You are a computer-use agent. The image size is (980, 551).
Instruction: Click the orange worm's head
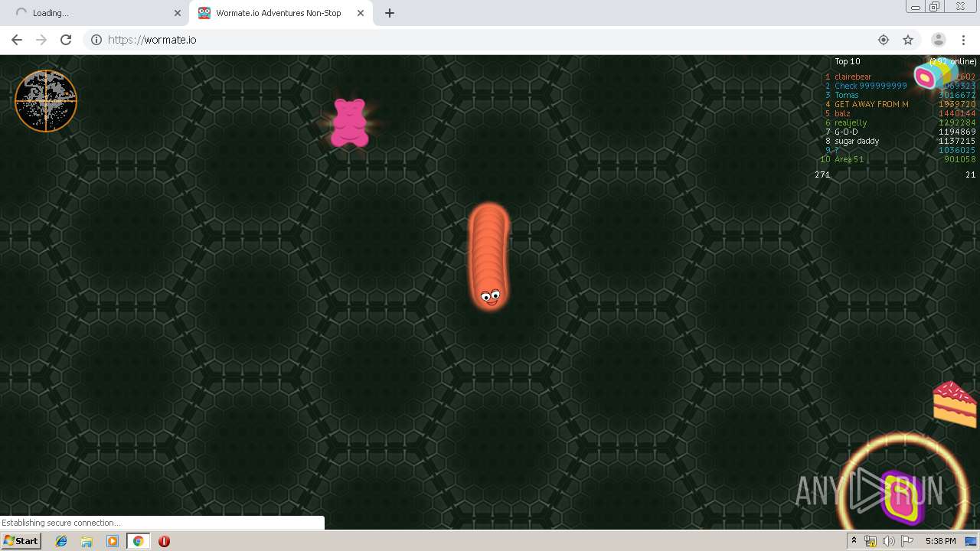pos(490,295)
